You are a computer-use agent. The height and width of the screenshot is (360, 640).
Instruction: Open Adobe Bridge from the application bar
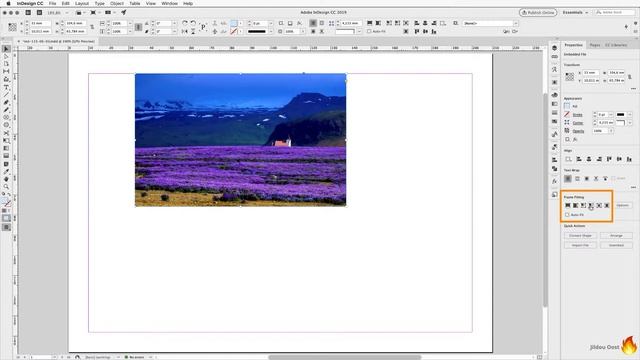tap(28, 12)
